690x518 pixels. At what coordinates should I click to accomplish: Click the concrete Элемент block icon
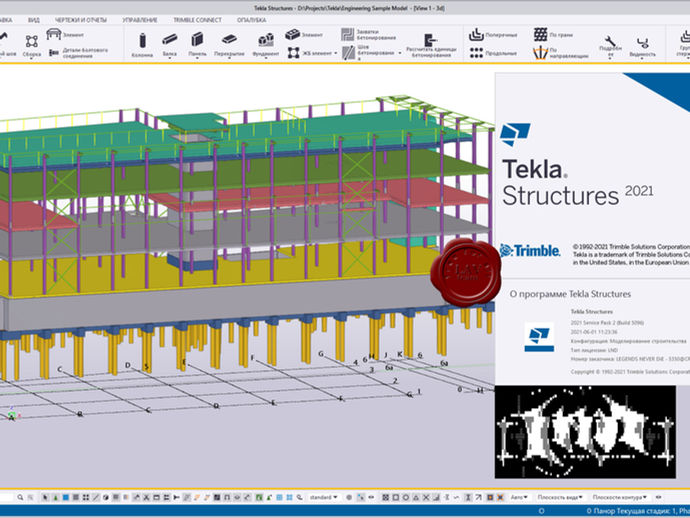pyautogui.click(x=292, y=34)
